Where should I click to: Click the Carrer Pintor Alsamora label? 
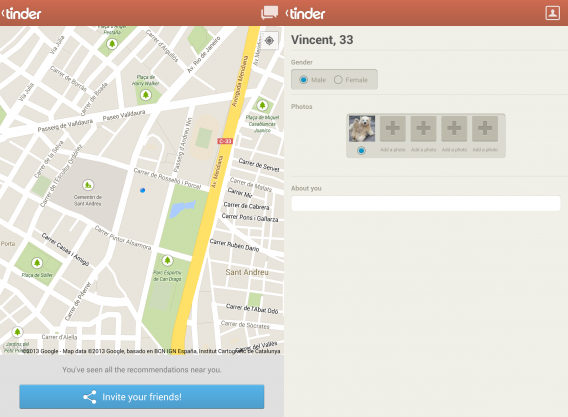click(x=123, y=238)
